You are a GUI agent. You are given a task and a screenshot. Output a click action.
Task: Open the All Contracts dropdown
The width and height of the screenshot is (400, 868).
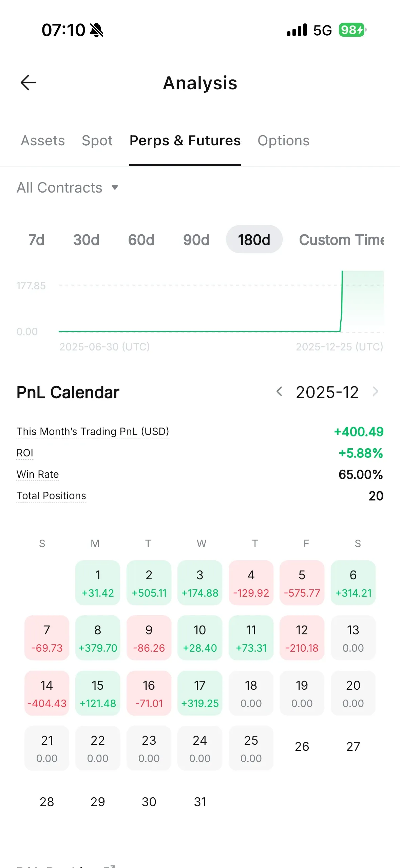[68, 187]
